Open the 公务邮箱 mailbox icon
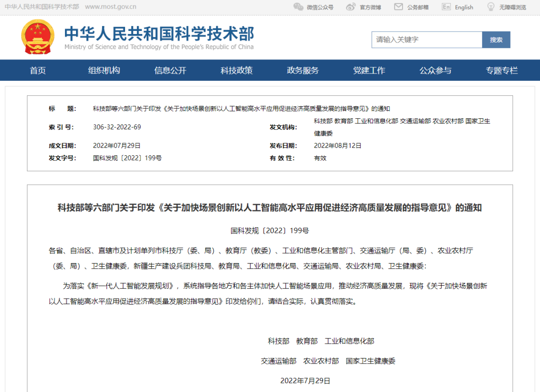Viewport: 540px width, 392px height. [397, 6]
